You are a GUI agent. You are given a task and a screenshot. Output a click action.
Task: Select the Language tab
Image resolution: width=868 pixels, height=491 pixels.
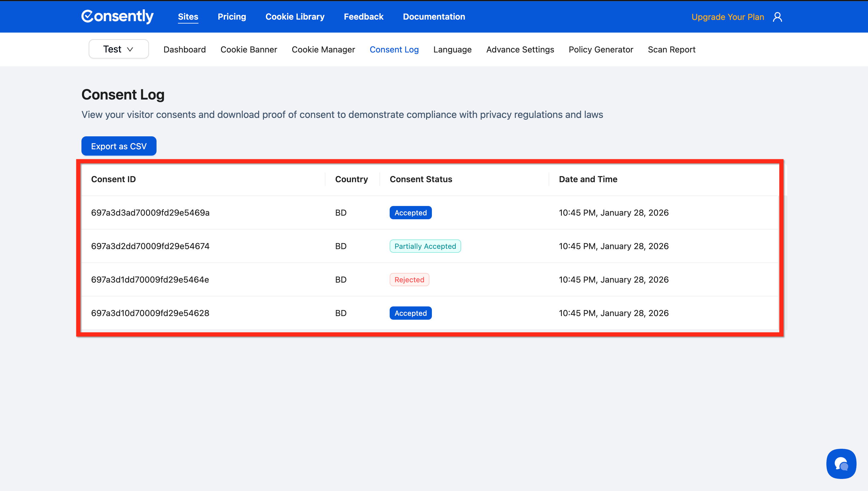tap(452, 49)
